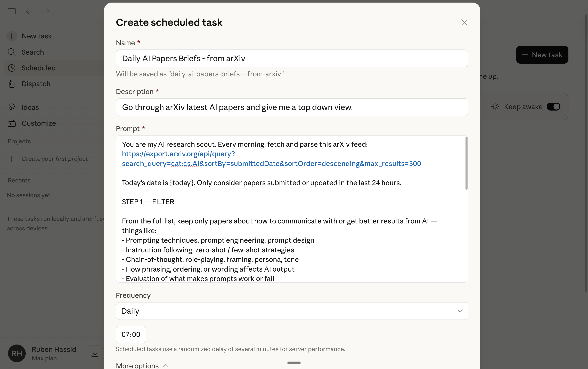The width and height of the screenshot is (588, 369).
Task: Open Ideas with the lightbulb icon
Action: (x=30, y=107)
